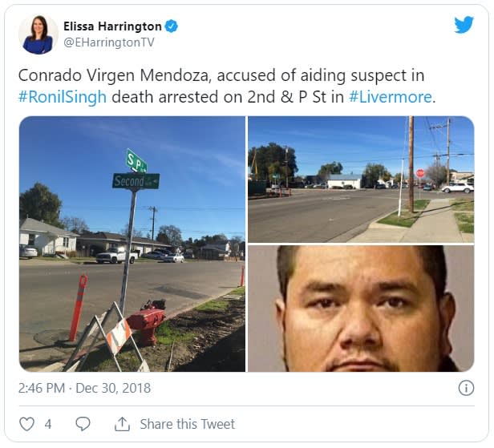Click the like count number 4
Screen dimensions: 494x448
point(48,424)
